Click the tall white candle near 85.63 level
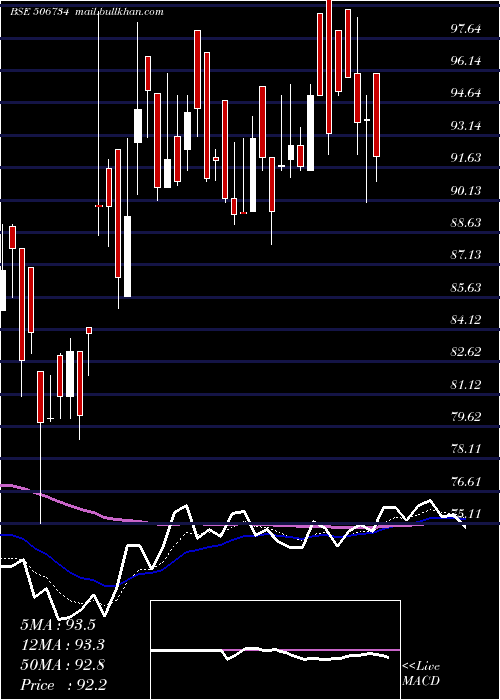Screen dimensions: 500x700 pos(128,257)
